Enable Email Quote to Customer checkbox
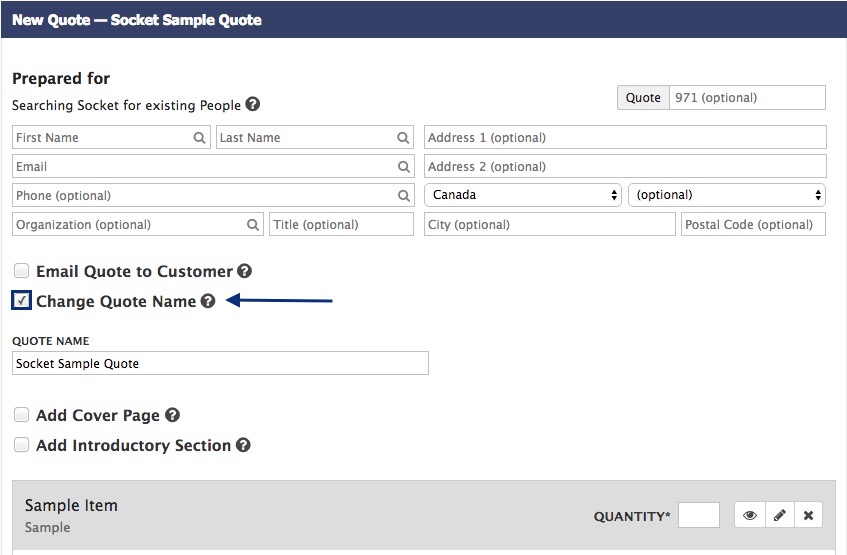The width and height of the screenshot is (847, 555). tap(21, 270)
